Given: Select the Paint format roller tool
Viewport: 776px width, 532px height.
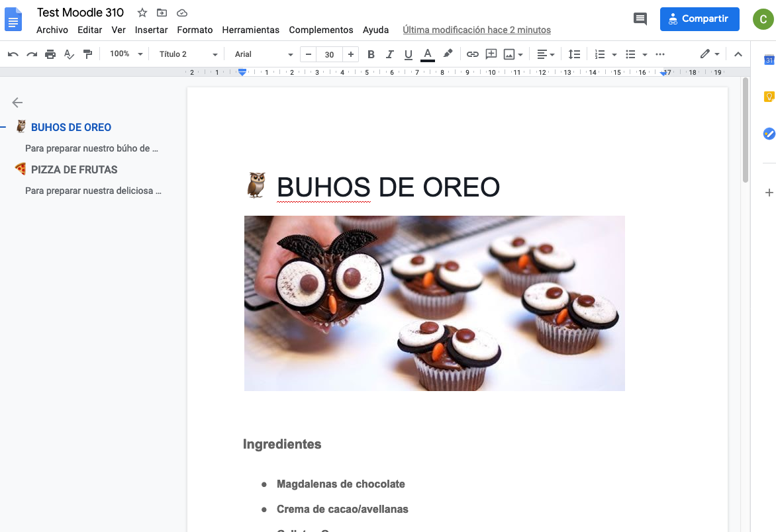Looking at the screenshot, I should coord(87,54).
